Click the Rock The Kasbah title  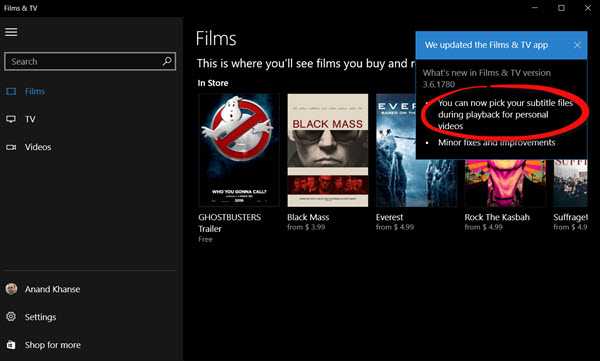tap(497, 217)
